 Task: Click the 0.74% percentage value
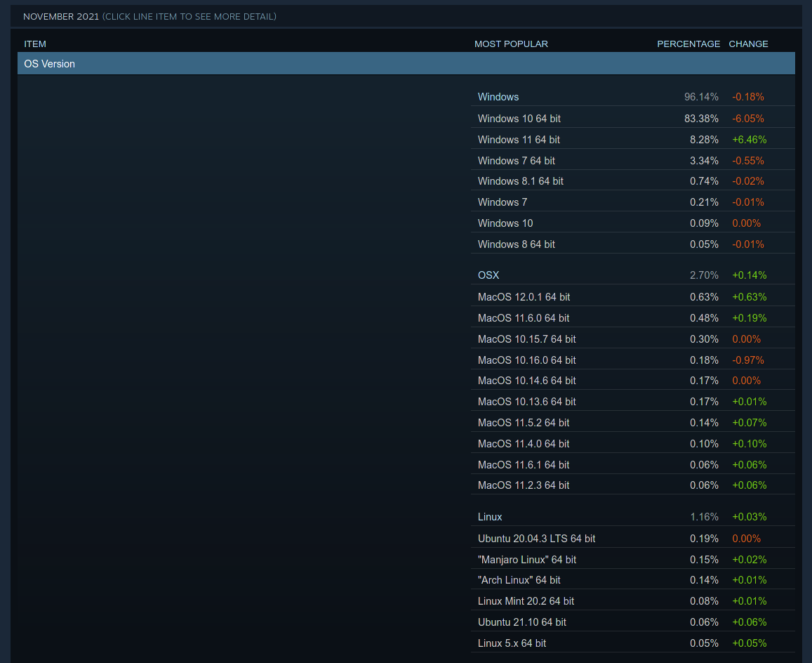pyautogui.click(x=704, y=181)
